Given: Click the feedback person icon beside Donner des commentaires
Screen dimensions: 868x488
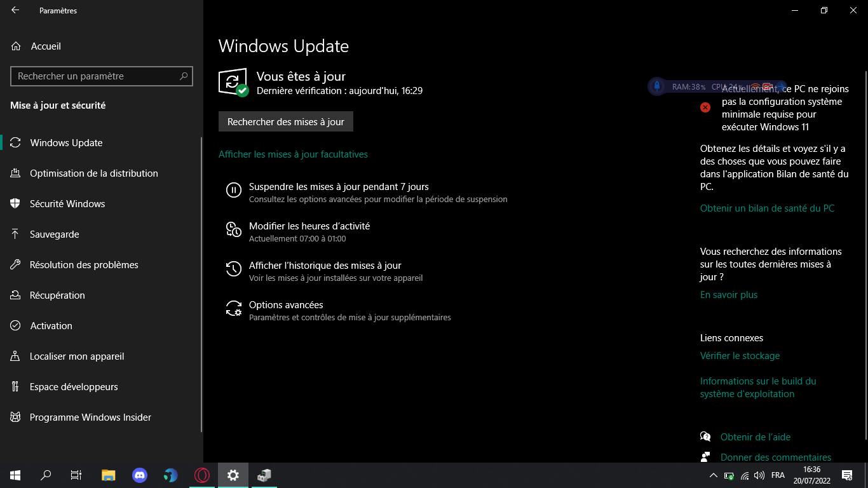Looking at the screenshot, I should 705,457.
